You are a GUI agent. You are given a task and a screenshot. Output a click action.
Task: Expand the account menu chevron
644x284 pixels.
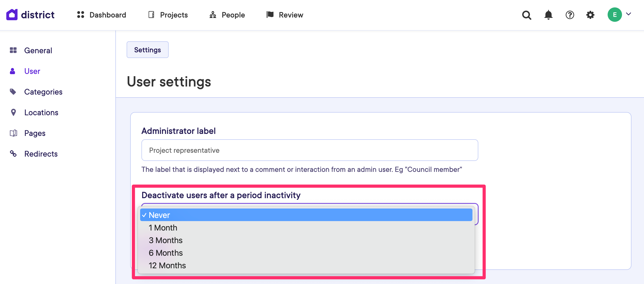[x=629, y=14]
